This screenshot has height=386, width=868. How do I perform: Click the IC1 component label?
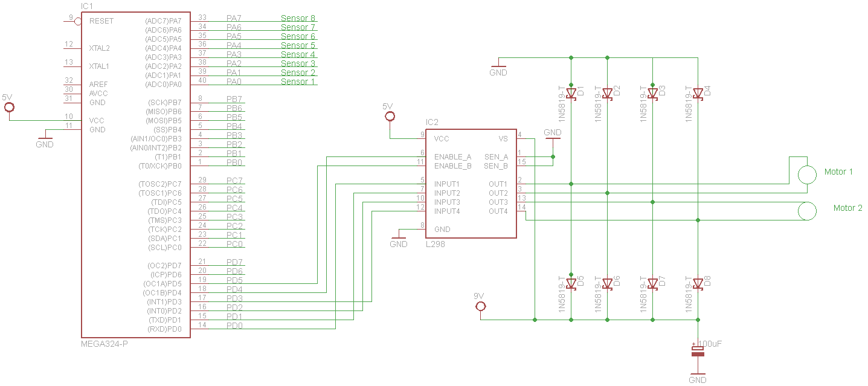(88, 6)
